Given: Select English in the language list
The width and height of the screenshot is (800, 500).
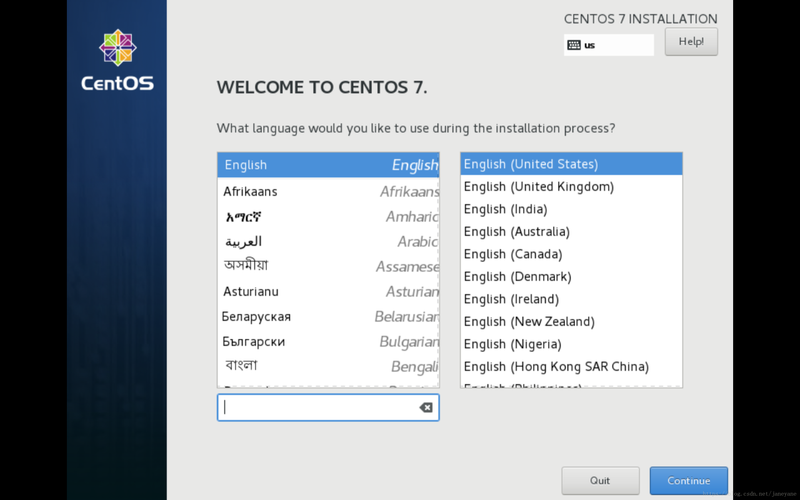Looking at the screenshot, I should 328,165.
